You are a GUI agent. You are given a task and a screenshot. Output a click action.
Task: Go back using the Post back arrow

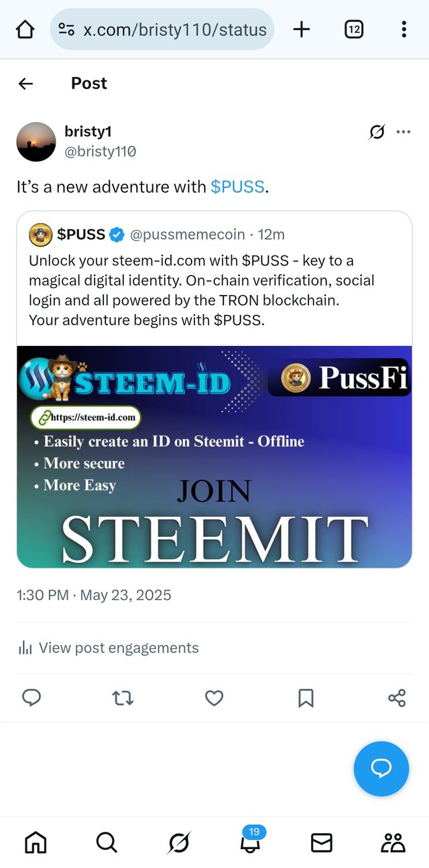click(25, 84)
